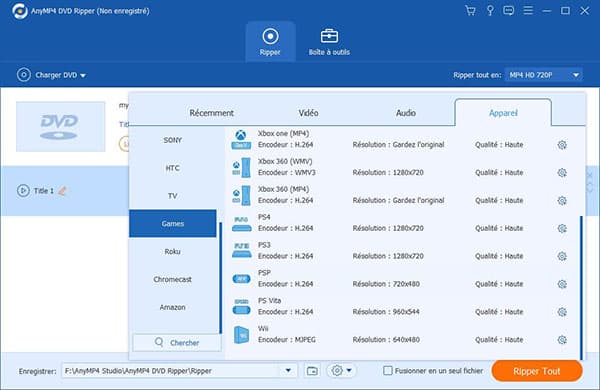Click the AnyMP4 application logo icon
The width and height of the screenshot is (600, 390).
(20, 11)
